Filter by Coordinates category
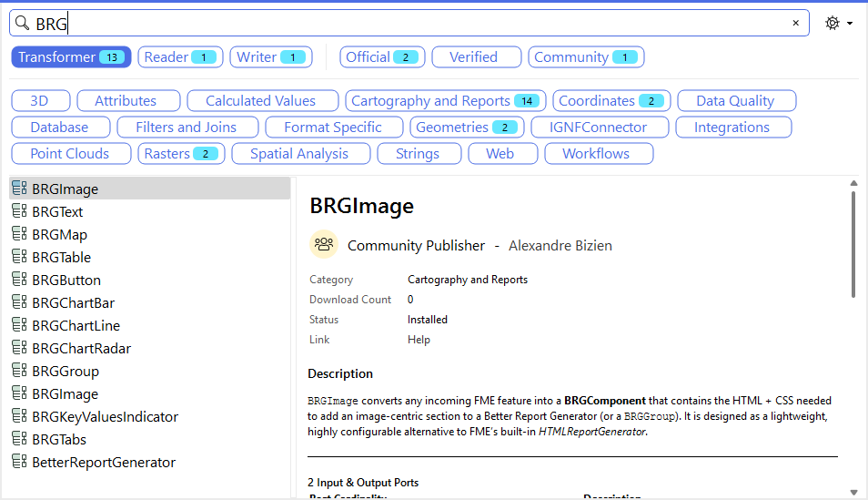The image size is (868, 500). click(611, 101)
